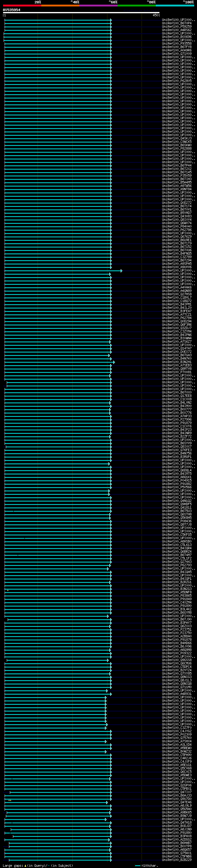This screenshot has width=197, height=868.
Task: Select hit label UniRef100_A0A9R6
Action: [x=177, y=50]
